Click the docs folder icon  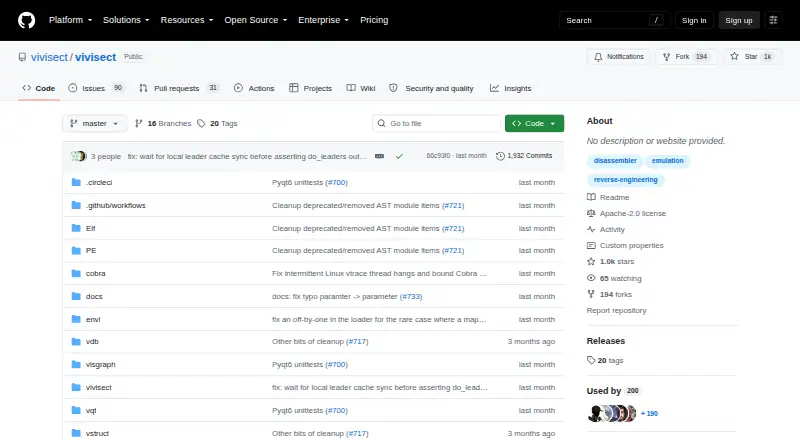click(76, 296)
